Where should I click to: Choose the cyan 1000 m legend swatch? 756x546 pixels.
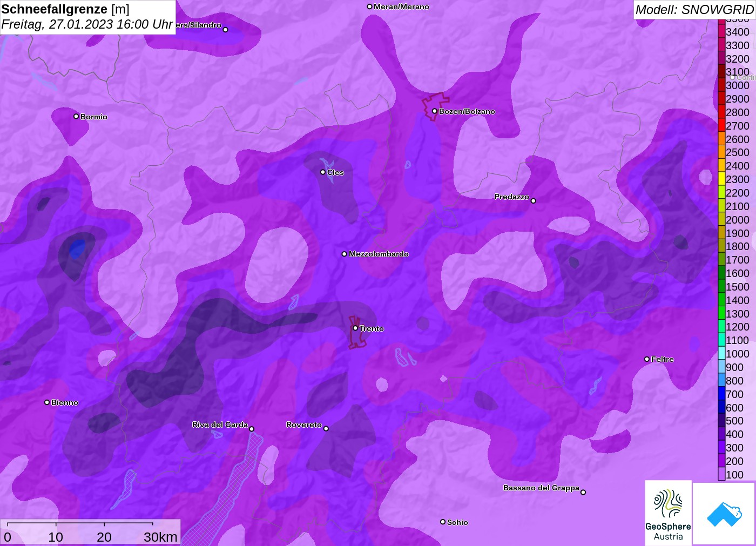[x=721, y=353]
